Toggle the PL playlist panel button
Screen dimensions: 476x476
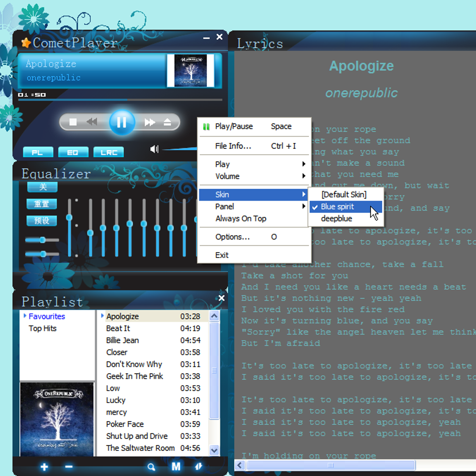38,152
